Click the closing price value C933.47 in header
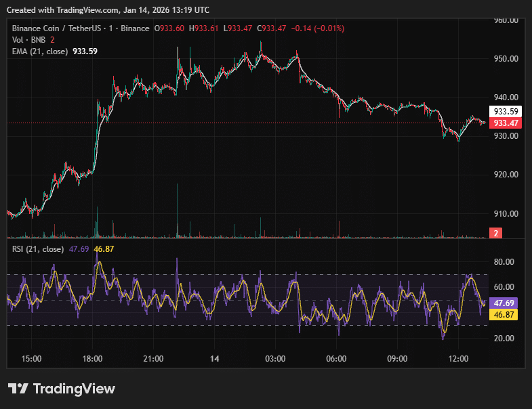The height and width of the screenshot is (409, 532). pos(274,28)
